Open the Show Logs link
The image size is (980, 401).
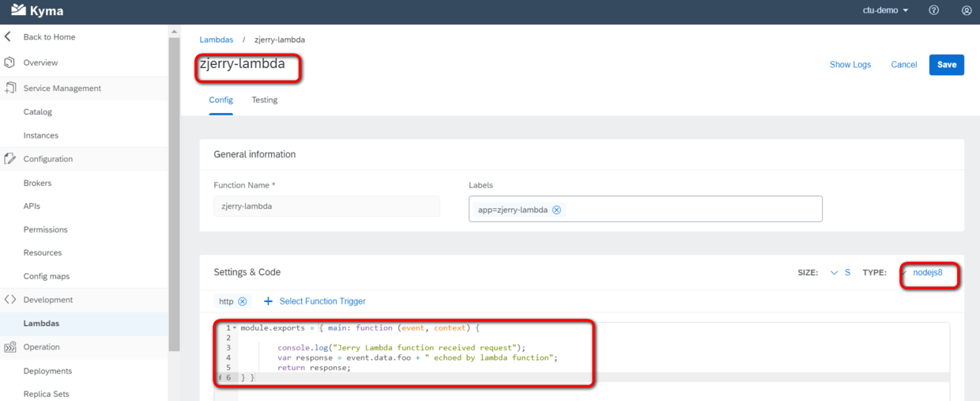coord(850,65)
